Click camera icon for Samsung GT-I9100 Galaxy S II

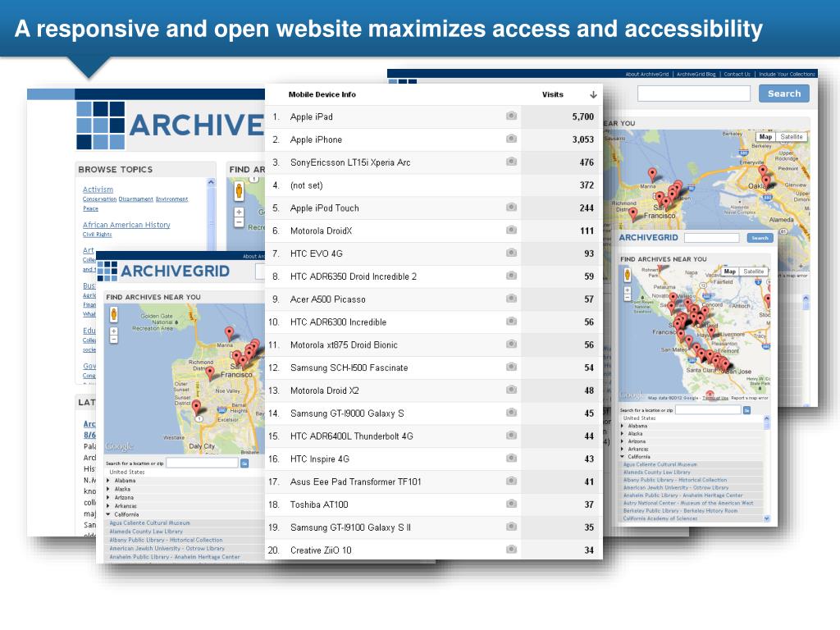(x=512, y=527)
